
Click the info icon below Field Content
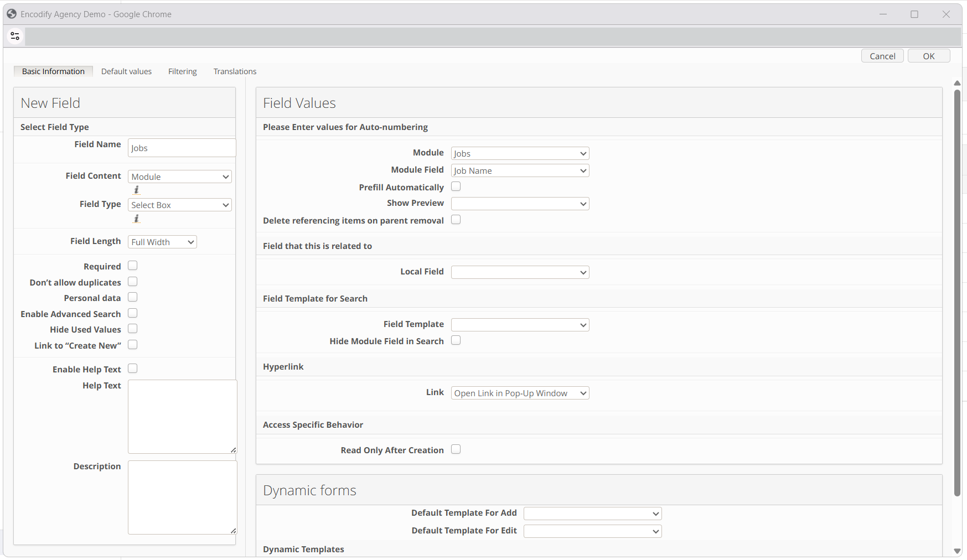pyautogui.click(x=136, y=190)
